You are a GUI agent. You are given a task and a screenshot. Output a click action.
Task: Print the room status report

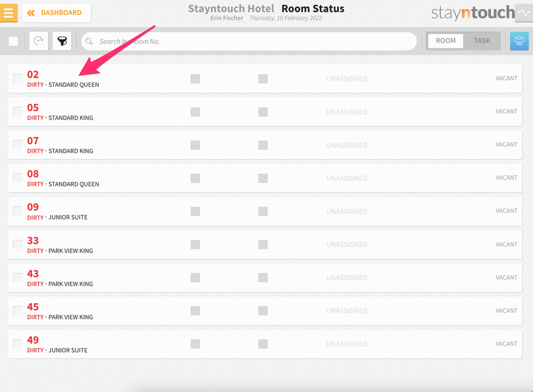519,41
